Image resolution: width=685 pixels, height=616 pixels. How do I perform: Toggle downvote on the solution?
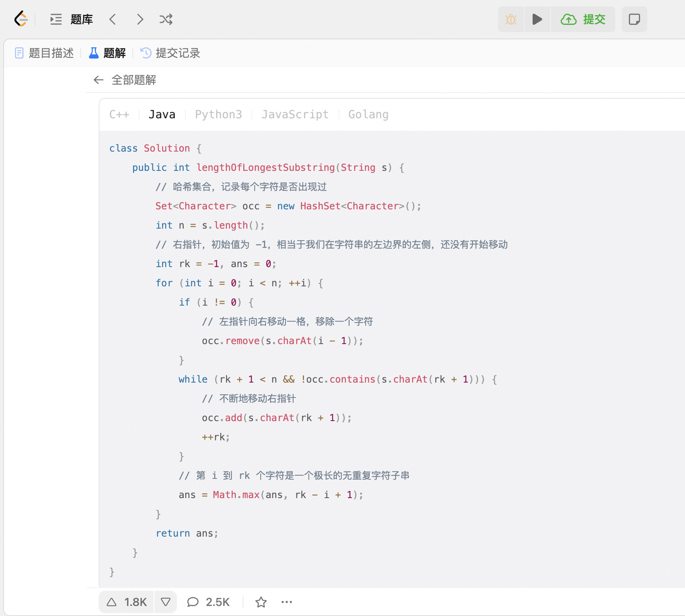point(165,602)
